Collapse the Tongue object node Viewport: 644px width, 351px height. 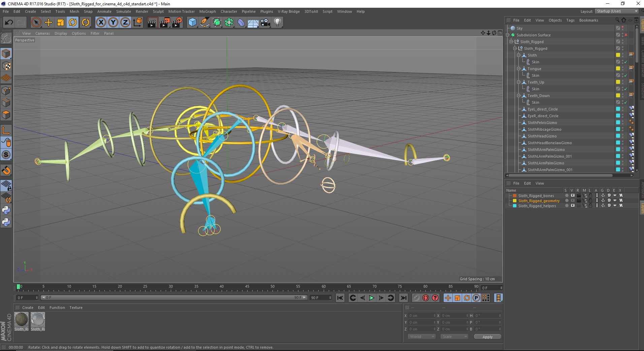click(519, 69)
